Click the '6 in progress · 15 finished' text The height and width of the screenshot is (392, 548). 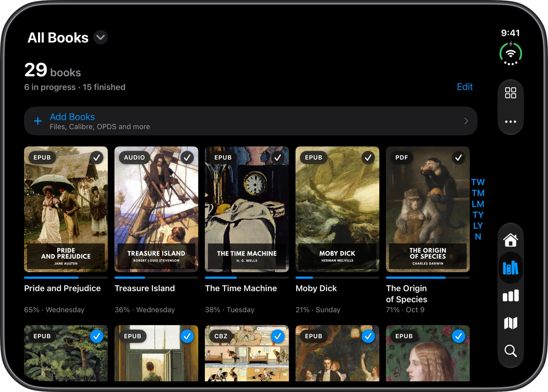tap(75, 87)
